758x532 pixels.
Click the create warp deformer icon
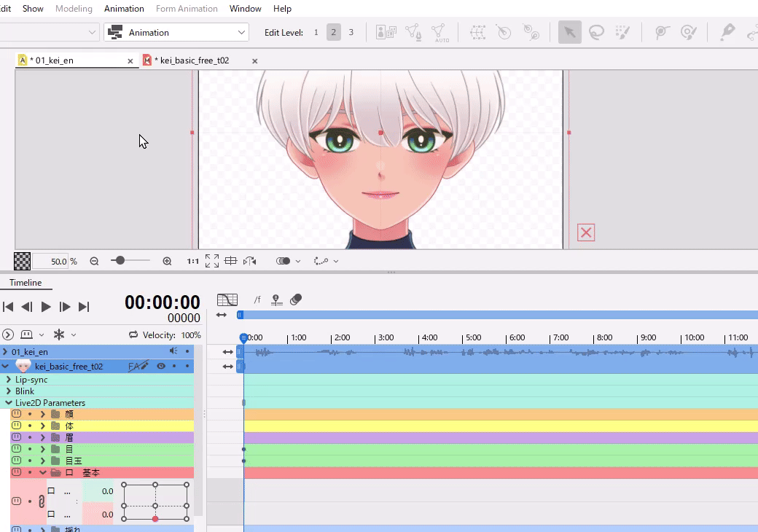pyautogui.click(x=477, y=32)
